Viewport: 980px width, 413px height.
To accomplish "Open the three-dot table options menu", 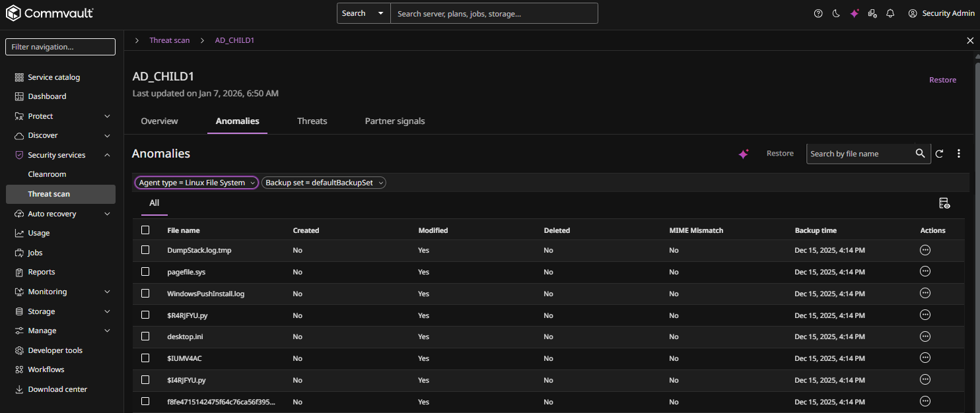I will [x=959, y=154].
